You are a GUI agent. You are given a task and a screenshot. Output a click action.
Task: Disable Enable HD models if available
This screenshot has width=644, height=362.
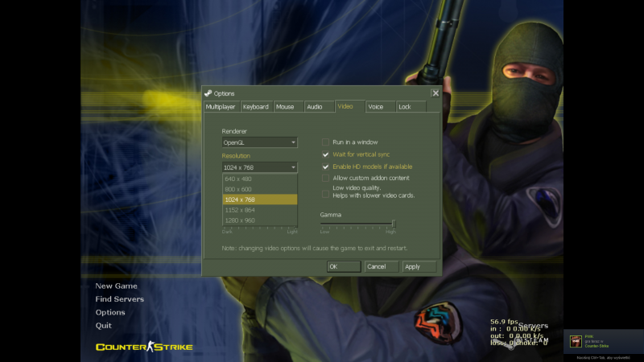pos(326,167)
